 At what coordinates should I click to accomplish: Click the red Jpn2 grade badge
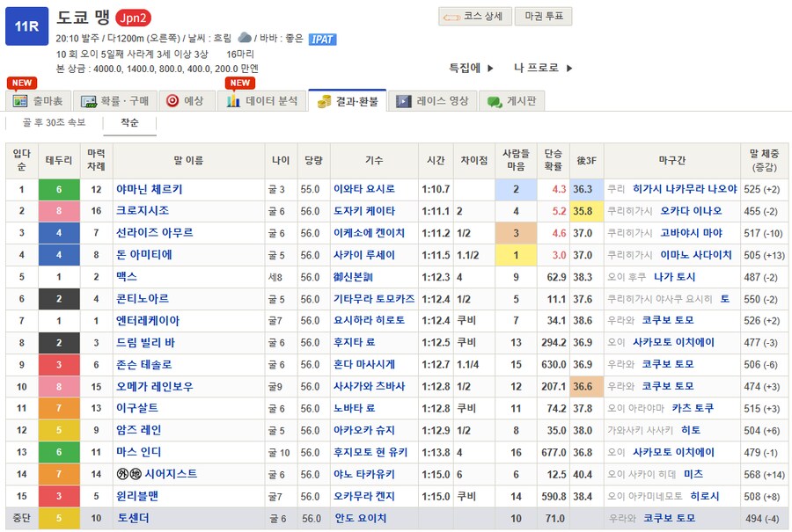(134, 18)
